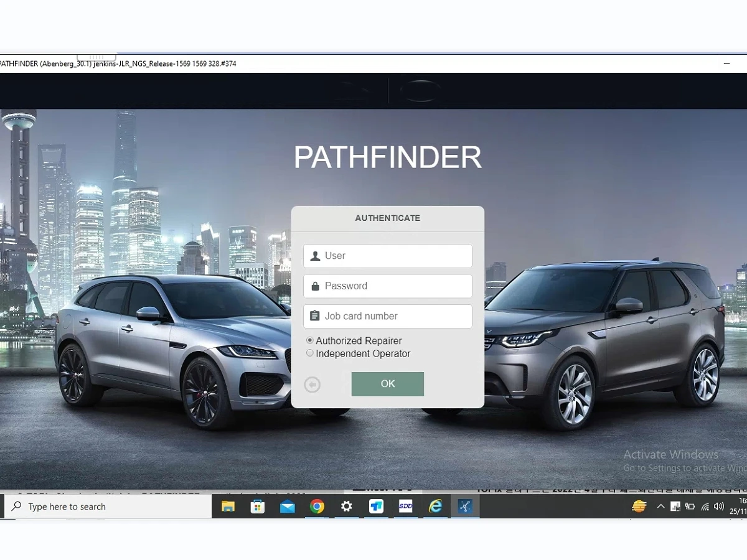The width and height of the screenshot is (747, 560).
Task: Click the User name input field
Action: pos(387,256)
